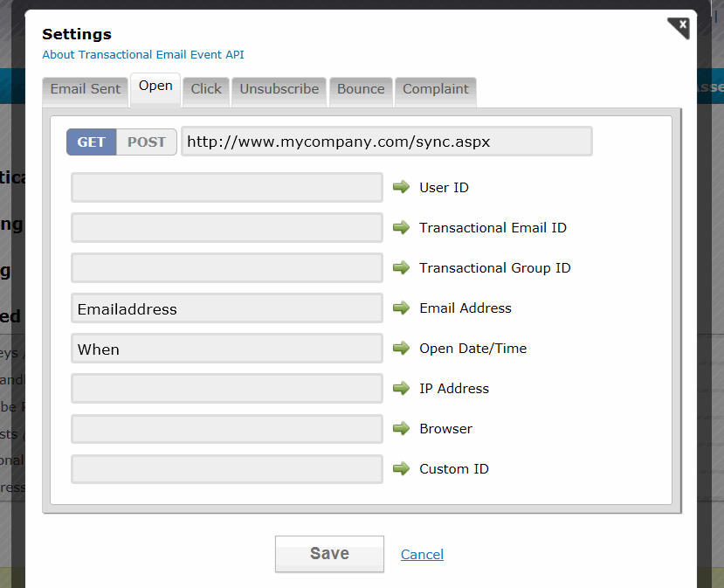Show the currently active Open tab
Image resolution: width=724 pixels, height=588 pixels.
[155, 86]
